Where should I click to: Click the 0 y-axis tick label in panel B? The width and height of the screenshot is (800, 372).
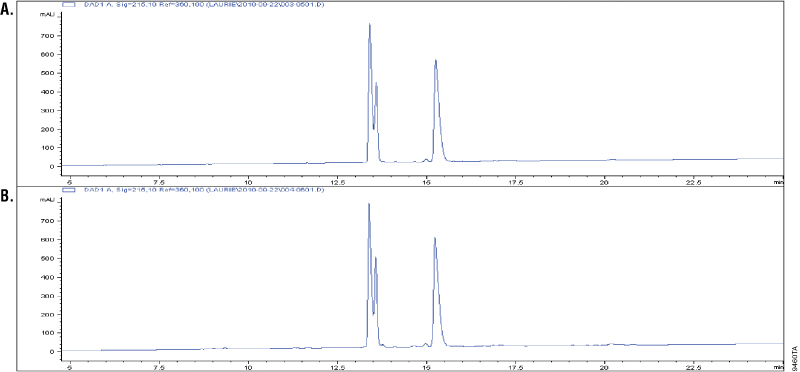coord(52,352)
